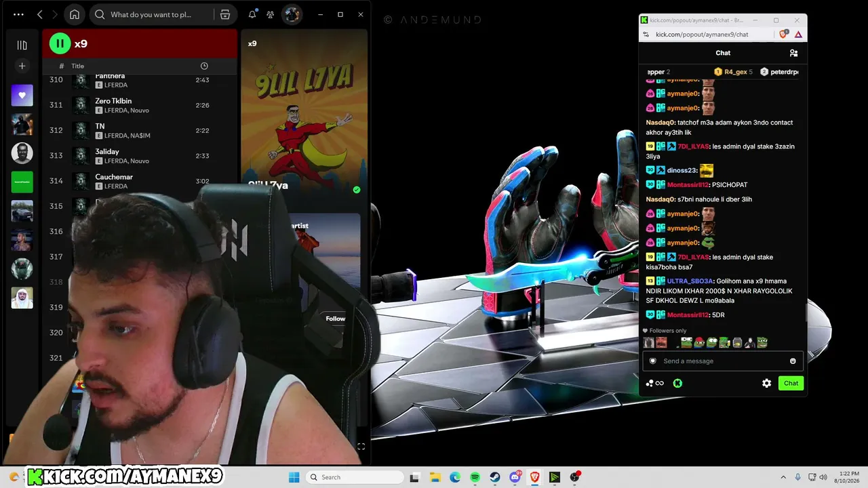Pause the x9 playlist
868x488 pixels.
coord(60,43)
